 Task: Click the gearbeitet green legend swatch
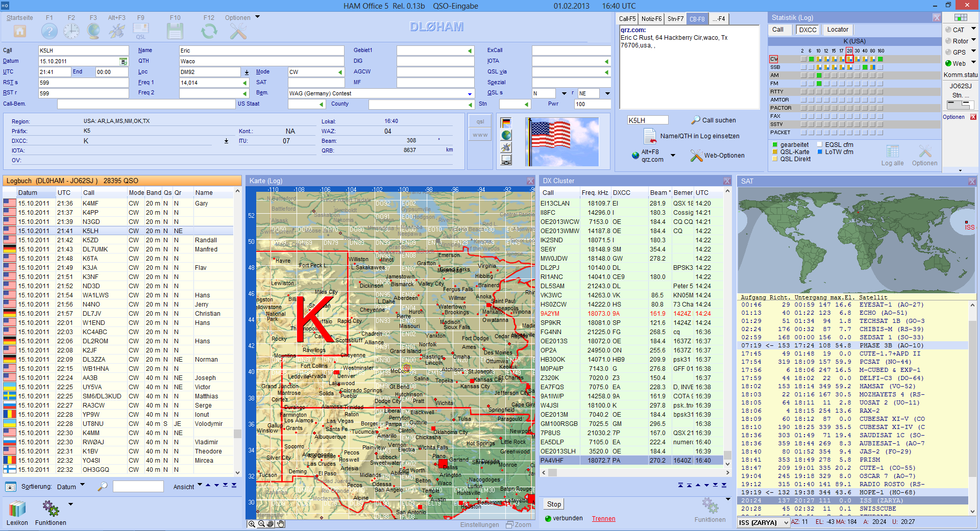pos(775,145)
